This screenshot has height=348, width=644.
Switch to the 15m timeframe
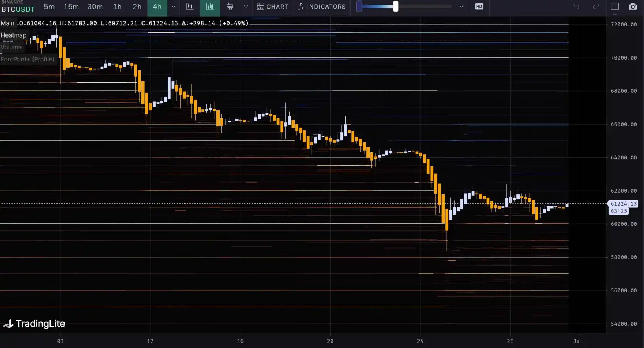click(x=71, y=7)
